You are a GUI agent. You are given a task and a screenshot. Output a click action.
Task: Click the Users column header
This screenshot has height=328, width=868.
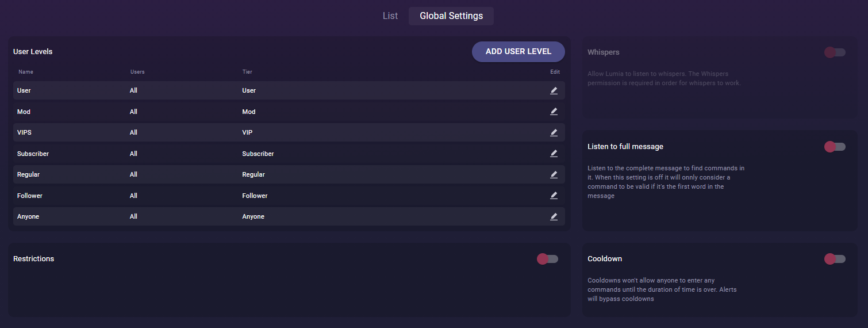pyautogui.click(x=137, y=72)
